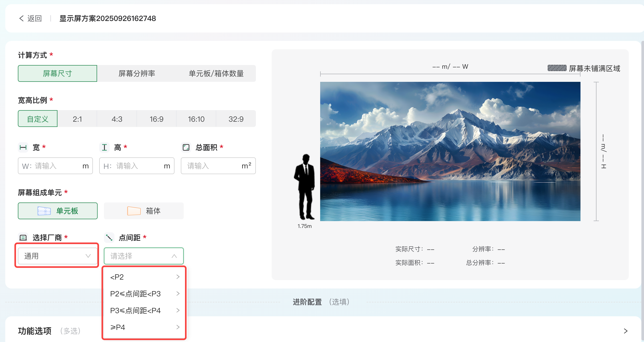Click the 单元板 module panel icon
Viewport: 644px width, 342px height.
[44, 211]
